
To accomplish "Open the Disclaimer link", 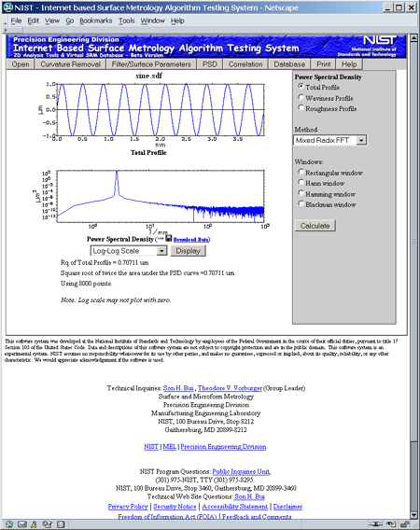I will coord(287,507).
